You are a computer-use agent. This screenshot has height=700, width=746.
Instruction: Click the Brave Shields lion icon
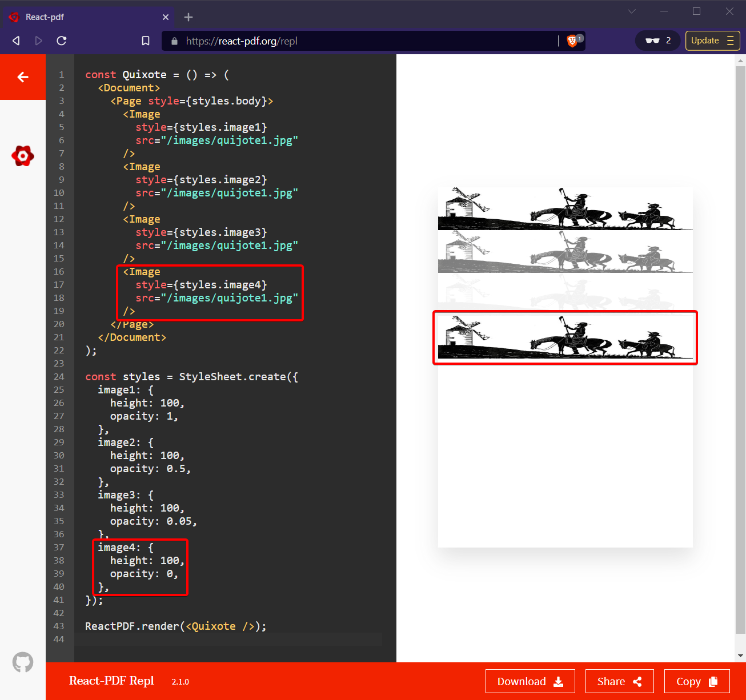pyautogui.click(x=572, y=41)
